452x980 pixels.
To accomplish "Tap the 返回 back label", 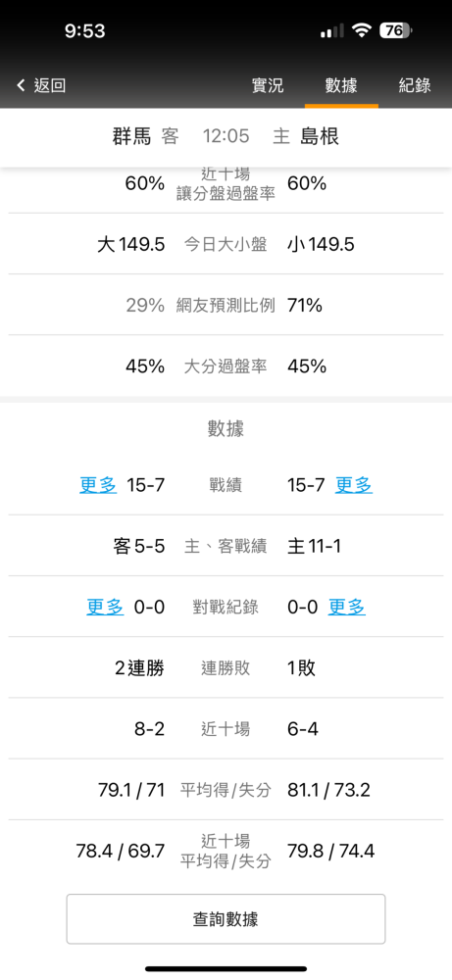I will (x=49, y=85).
